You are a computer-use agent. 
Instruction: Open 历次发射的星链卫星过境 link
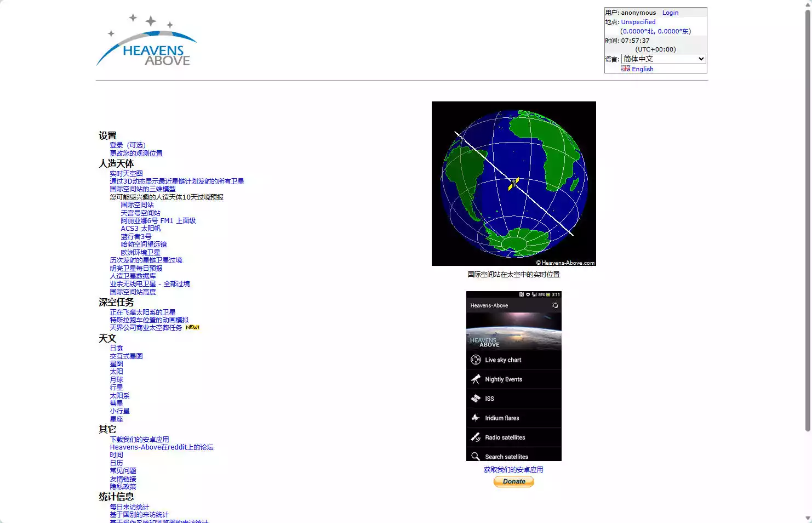tap(146, 260)
